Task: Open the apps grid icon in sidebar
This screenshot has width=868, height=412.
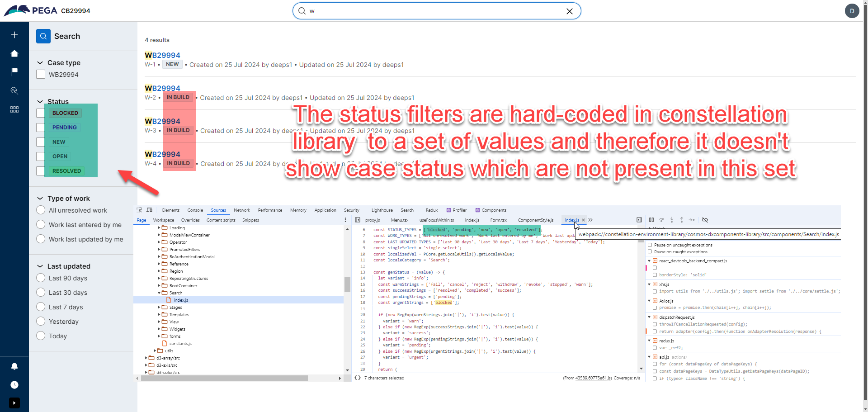Action: 14,109
